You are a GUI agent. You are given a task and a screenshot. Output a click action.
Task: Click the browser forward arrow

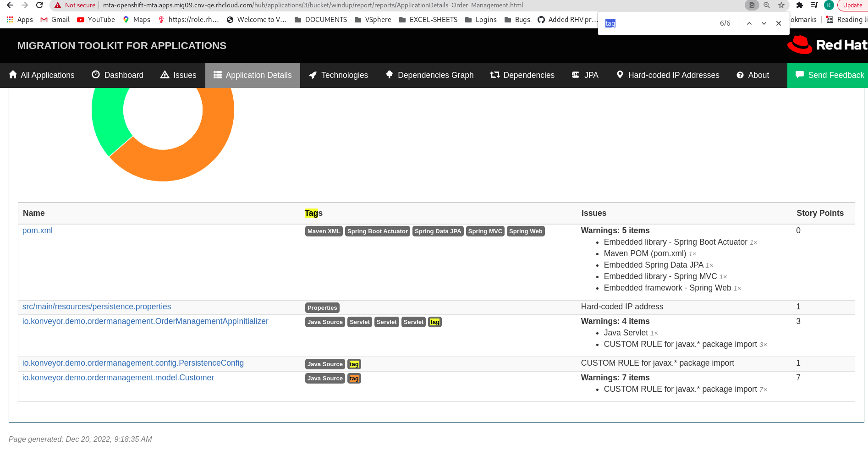coord(25,5)
